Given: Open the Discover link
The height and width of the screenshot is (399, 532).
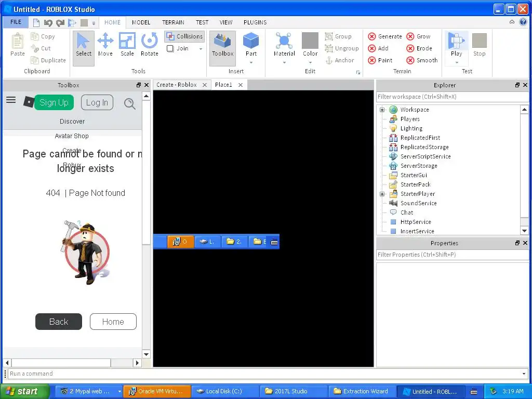Looking at the screenshot, I should click(72, 122).
